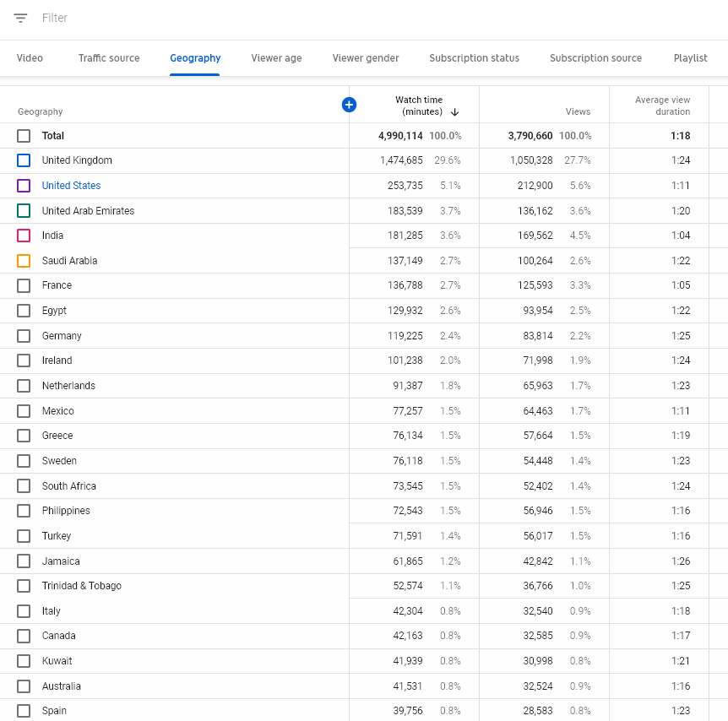Click views value 212,900
728x721 pixels.
tap(535, 186)
